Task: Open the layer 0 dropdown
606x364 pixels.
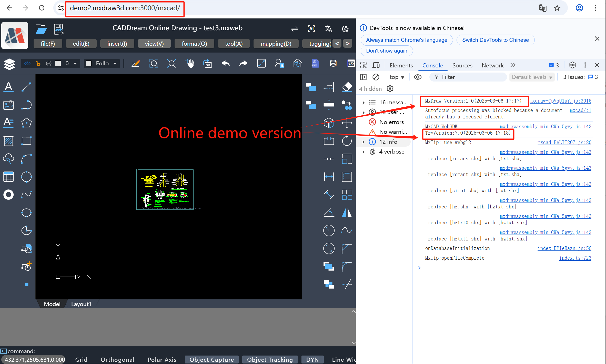Action: tap(75, 64)
